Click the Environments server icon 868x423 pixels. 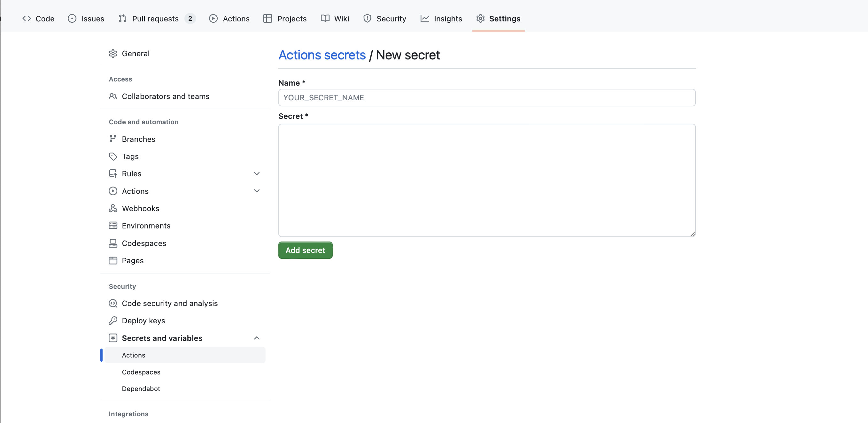[x=113, y=226]
